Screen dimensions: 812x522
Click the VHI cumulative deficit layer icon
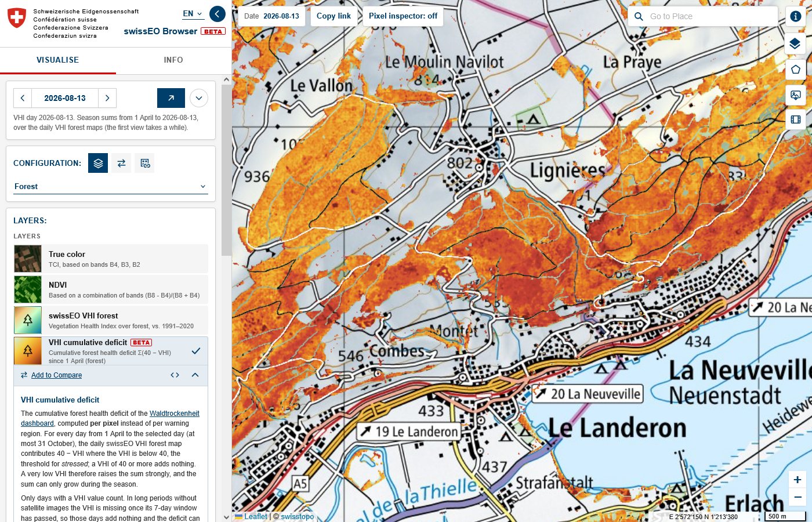(28, 351)
